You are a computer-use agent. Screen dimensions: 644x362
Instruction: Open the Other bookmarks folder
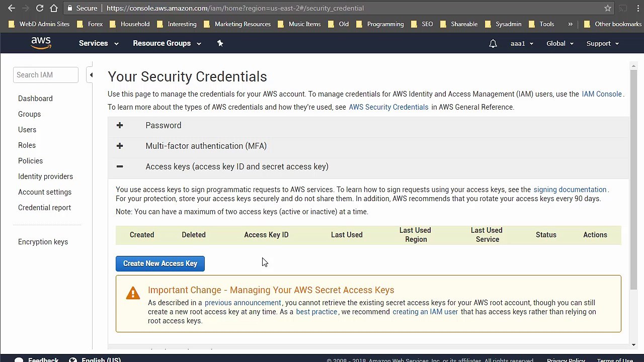pyautogui.click(x=613, y=24)
